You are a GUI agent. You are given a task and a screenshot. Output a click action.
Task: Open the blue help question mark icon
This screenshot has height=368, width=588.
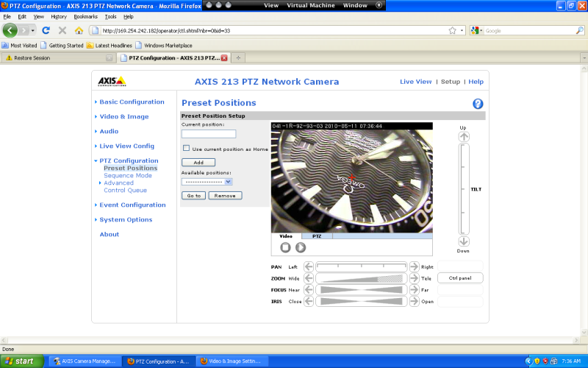(x=477, y=104)
